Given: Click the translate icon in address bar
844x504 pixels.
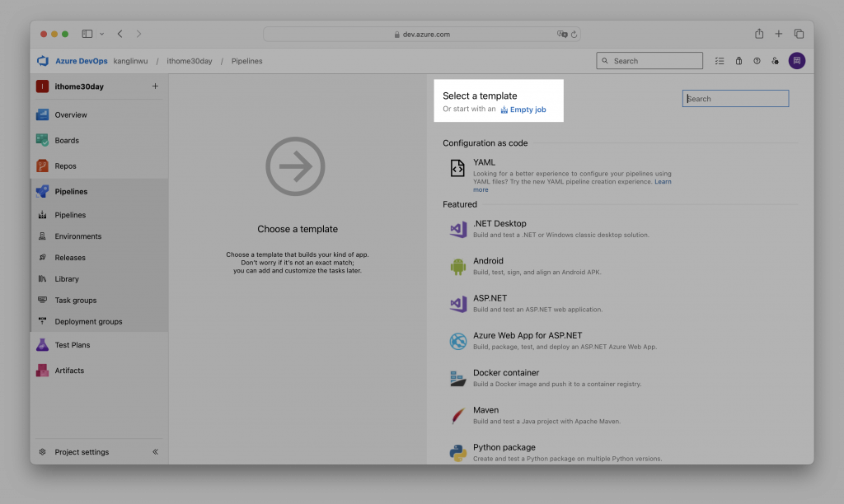Looking at the screenshot, I should (x=562, y=34).
